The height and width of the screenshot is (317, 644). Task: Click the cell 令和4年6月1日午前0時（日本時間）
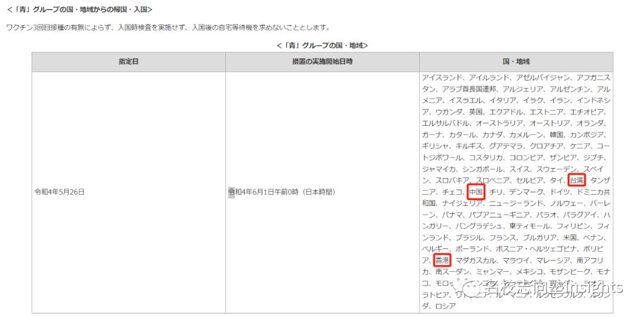(282, 192)
